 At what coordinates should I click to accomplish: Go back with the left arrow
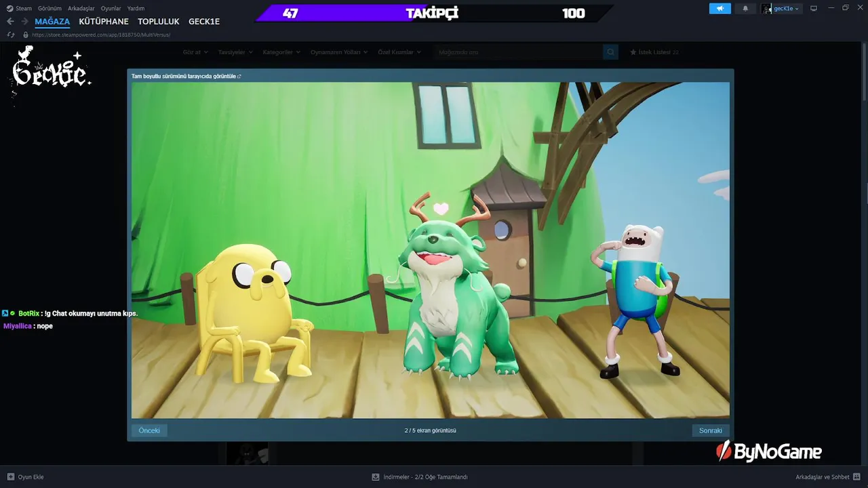pos(10,22)
